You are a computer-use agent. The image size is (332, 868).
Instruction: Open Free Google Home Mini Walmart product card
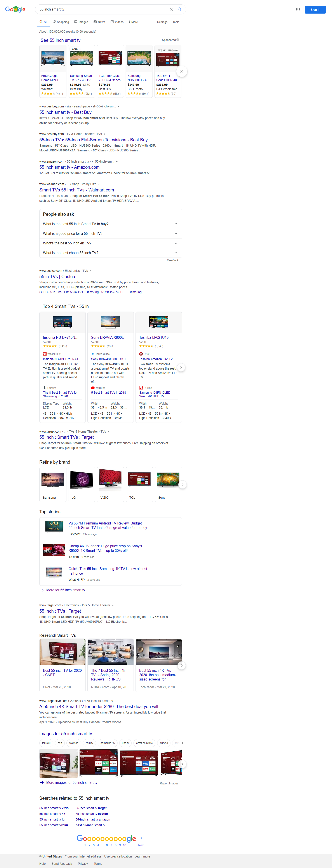click(53, 71)
